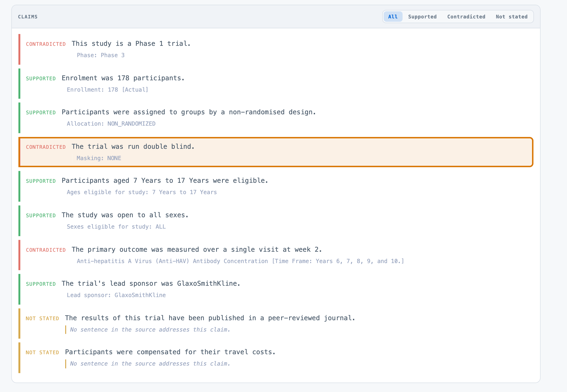Viewport: 567px width, 392px height.
Task: Click the travel costs compensation claim
Action: [x=276, y=358]
